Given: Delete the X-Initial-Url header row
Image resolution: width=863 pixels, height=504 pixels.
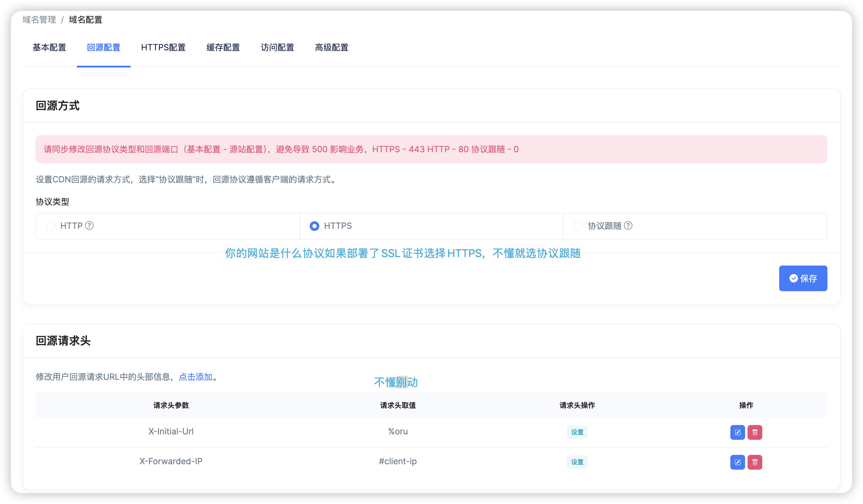Looking at the screenshot, I should tap(754, 432).
